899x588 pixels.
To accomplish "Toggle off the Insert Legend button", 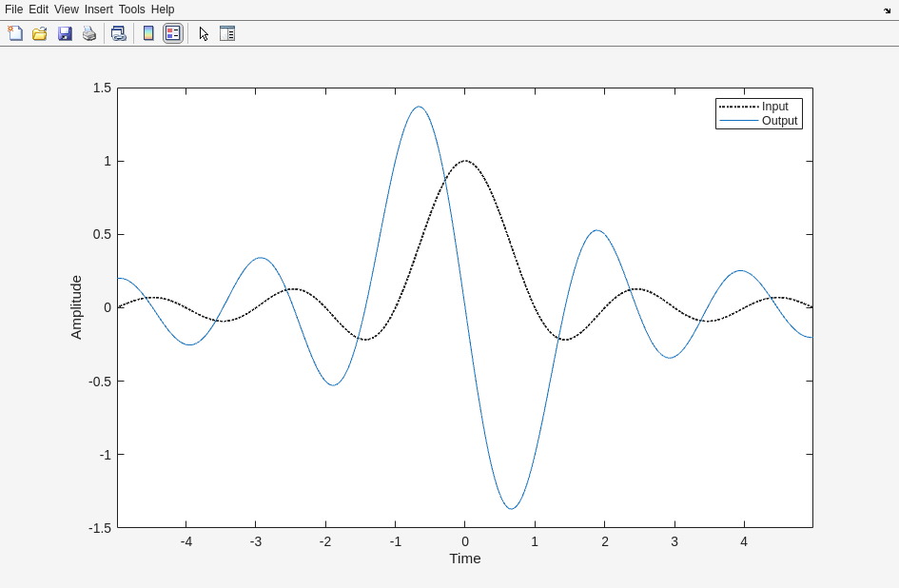I will [x=172, y=33].
